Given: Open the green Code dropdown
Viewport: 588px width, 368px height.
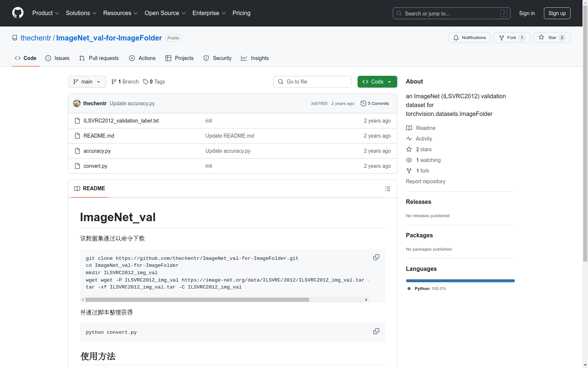Looking at the screenshot, I should [377, 82].
